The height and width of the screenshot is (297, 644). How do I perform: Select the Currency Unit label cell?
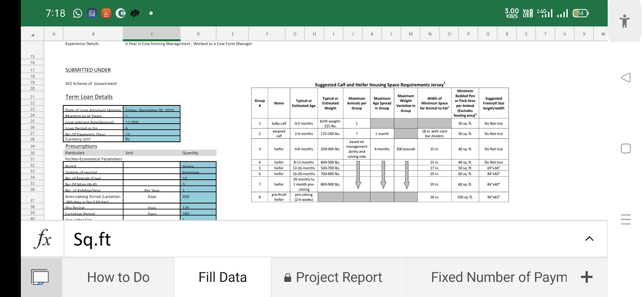coord(93,139)
